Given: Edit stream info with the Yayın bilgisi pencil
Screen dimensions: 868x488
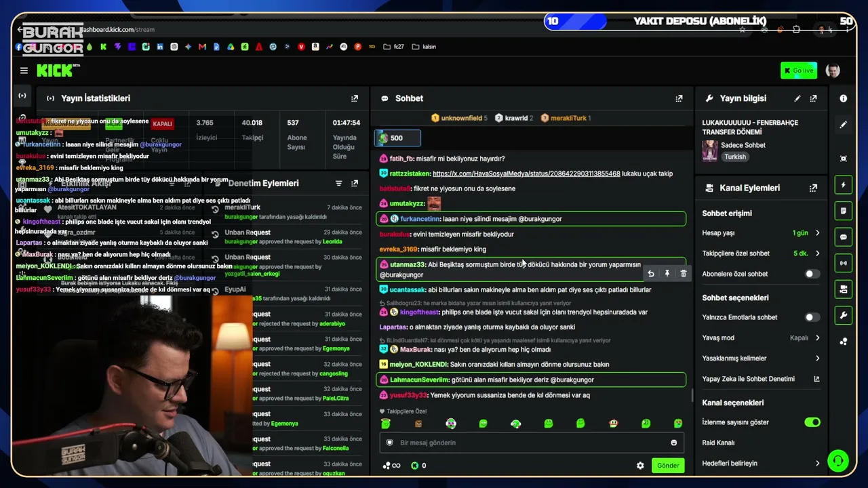Looking at the screenshot, I should coord(797,98).
